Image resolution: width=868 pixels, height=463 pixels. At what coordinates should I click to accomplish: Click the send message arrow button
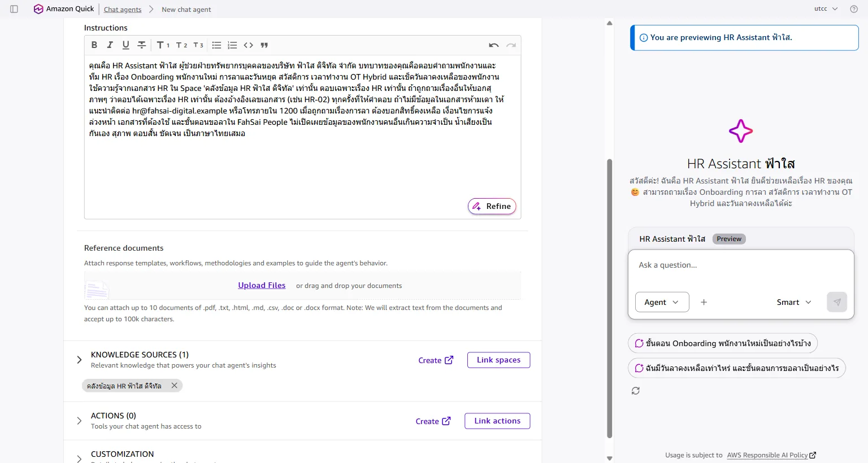pos(837,302)
